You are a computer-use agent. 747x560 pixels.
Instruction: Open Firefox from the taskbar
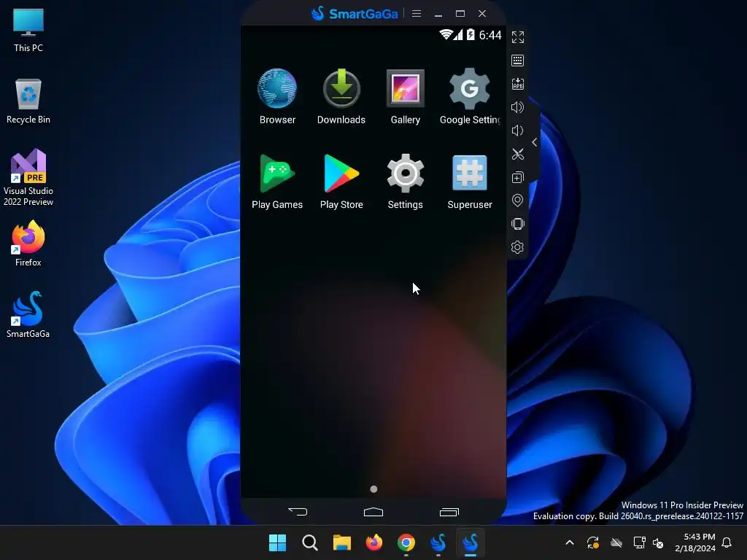click(x=374, y=542)
